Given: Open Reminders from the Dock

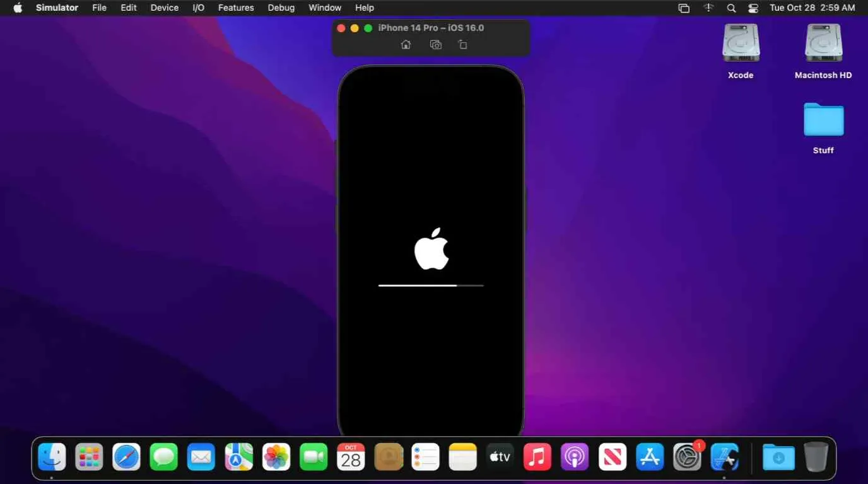Looking at the screenshot, I should pos(425,457).
